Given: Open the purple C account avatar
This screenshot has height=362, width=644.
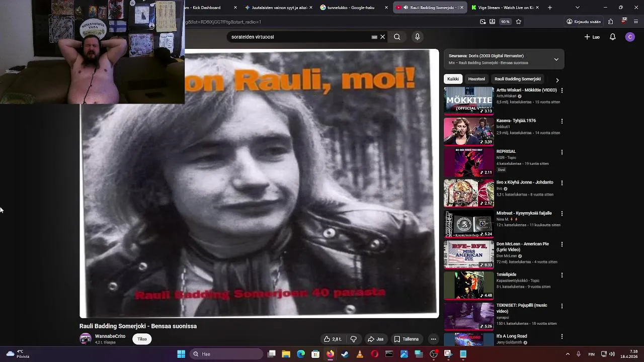Looking at the screenshot, I should coord(630,37).
